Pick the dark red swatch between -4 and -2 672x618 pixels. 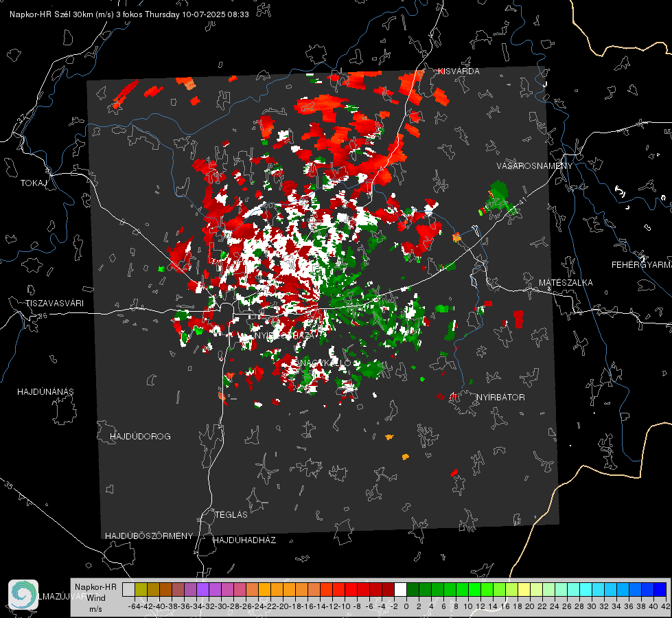tap(388, 589)
